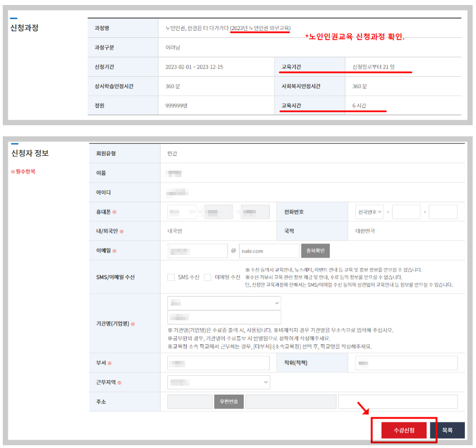Click the email ID input field

pyautogui.click(x=197, y=251)
